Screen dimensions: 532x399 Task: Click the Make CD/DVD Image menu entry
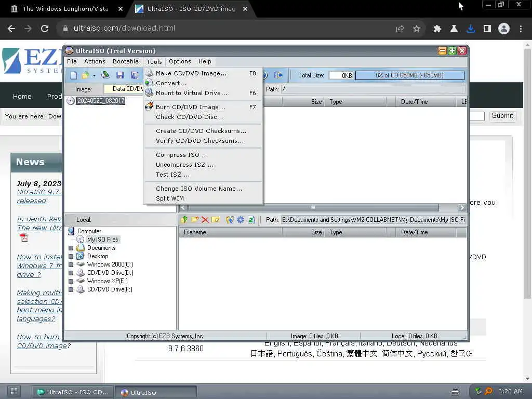(203, 73)
